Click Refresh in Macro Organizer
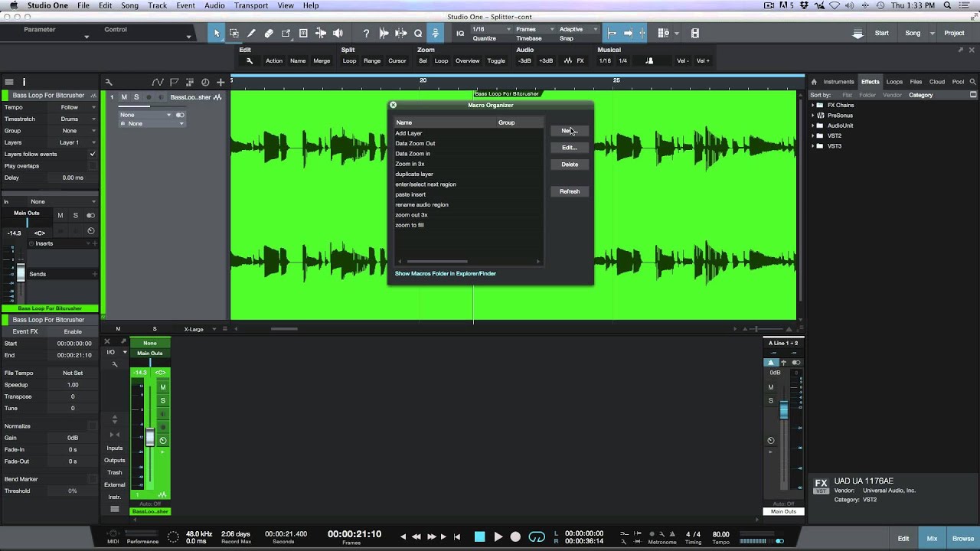 click(x=570, y=191)
